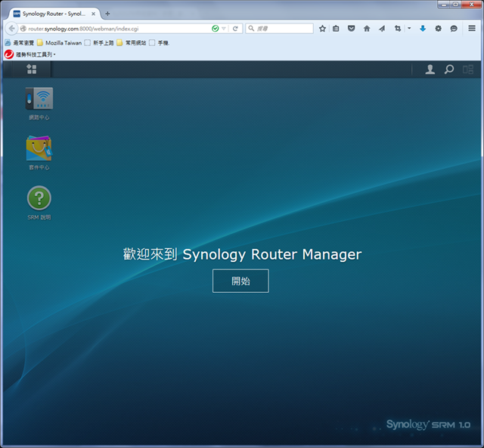Open the Network Center (網路中心) desktop icon

point(39,104)
